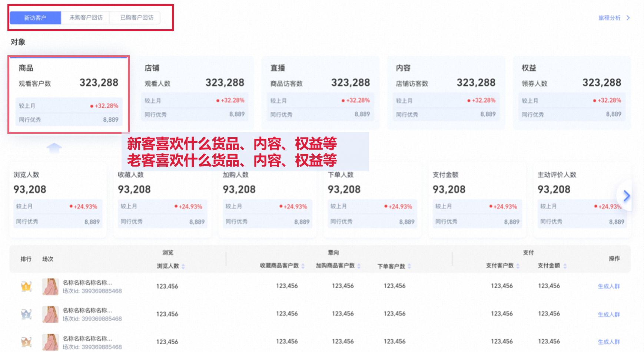Click 商品 card value 323,288
This screenshot has height=352, width=644.
tap(99, 83)
